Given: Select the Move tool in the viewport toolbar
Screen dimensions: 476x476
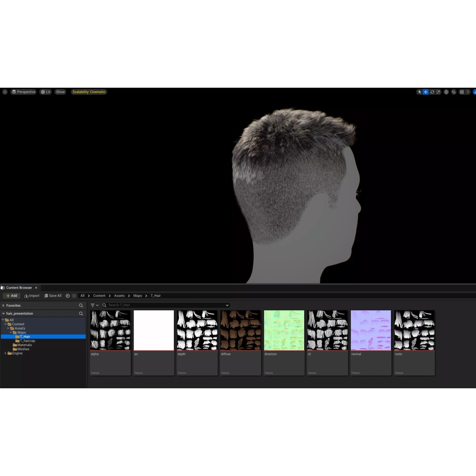Looking at the screenshot, I should click(x=426, y=92).
